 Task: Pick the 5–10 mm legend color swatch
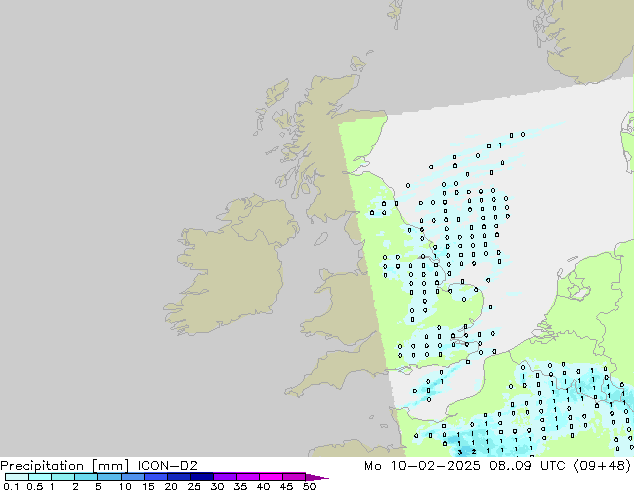point(109,477)
